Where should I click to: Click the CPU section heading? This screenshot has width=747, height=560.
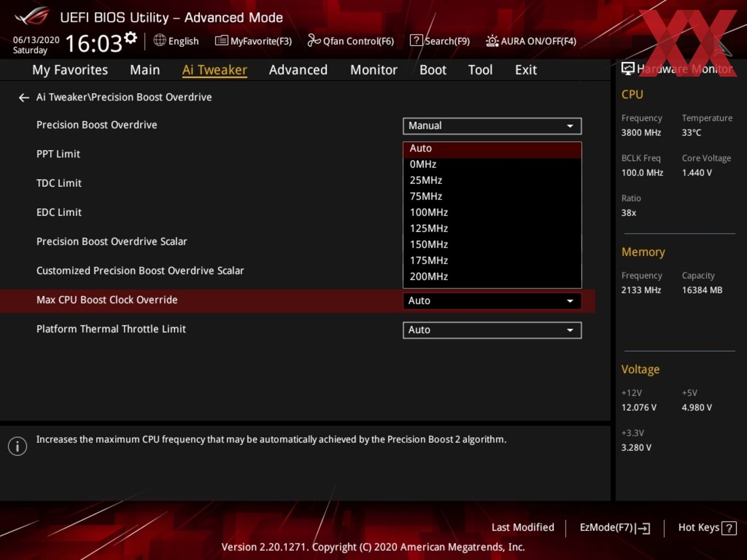point(632,94)
